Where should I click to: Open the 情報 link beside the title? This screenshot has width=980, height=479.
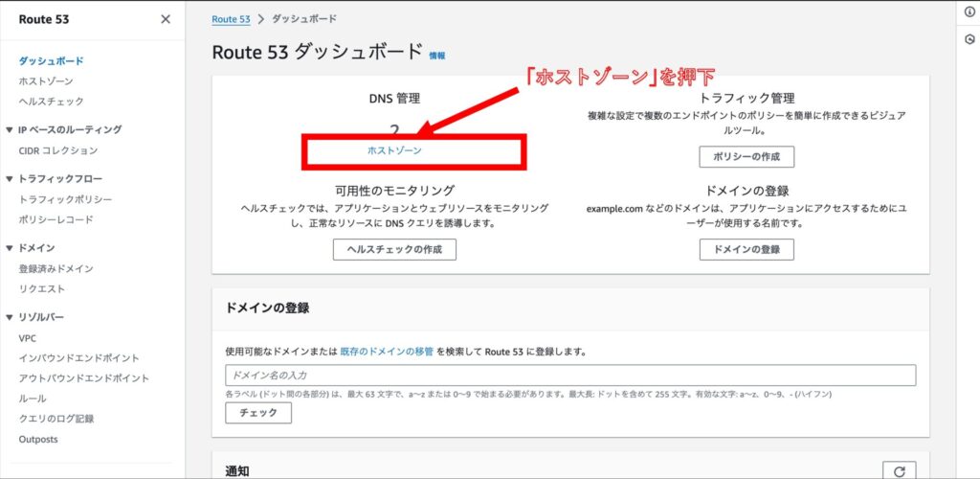(x=436, y=56)
